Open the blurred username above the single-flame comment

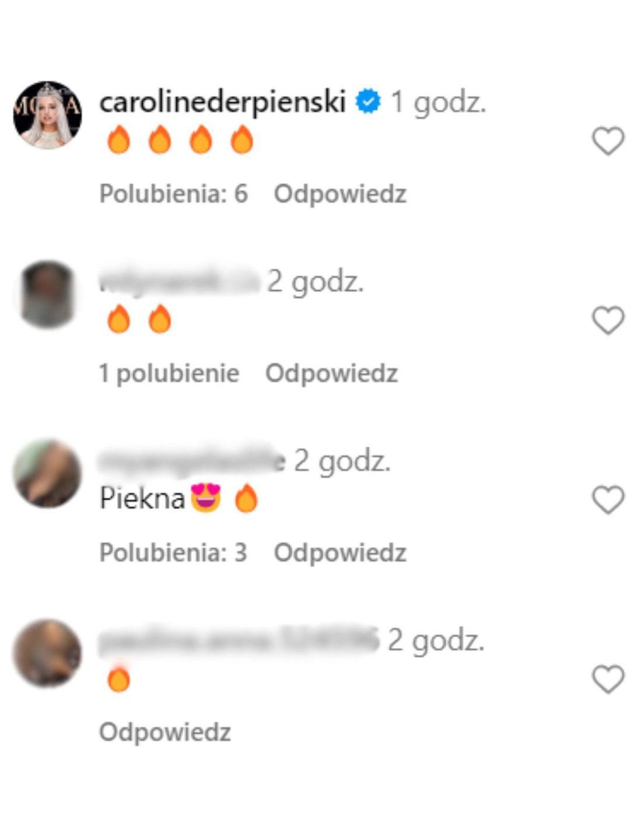click(x=239, y=640)
